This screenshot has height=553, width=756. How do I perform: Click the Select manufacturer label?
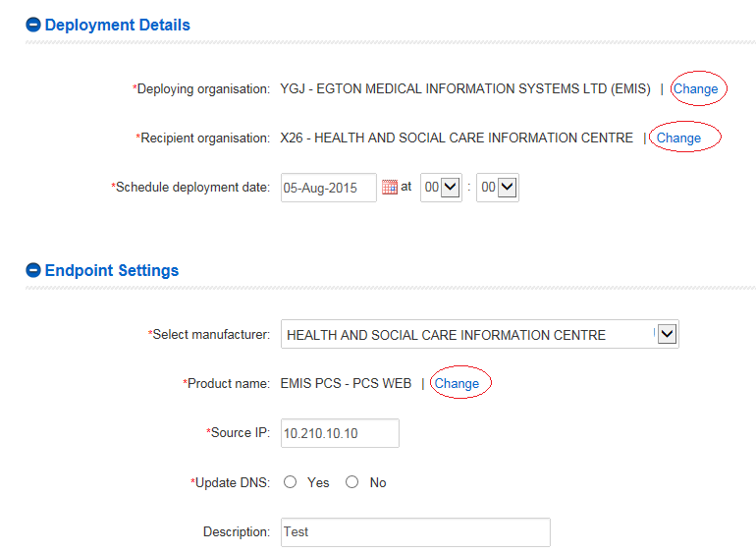pyautogui.click(x=209, y=334)
